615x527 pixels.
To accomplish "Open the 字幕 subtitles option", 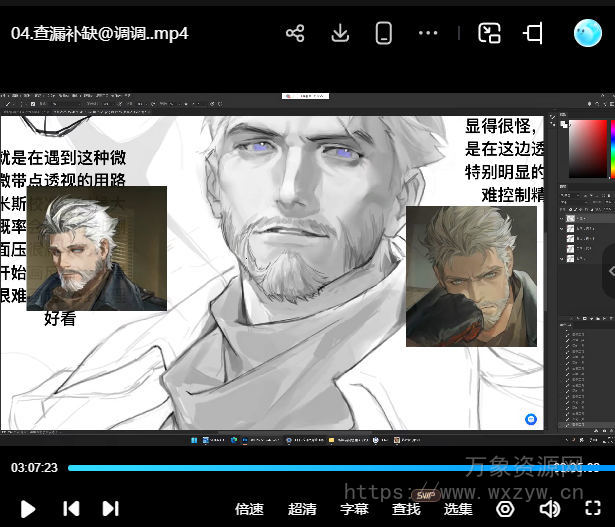I will [x=354, y=509].
